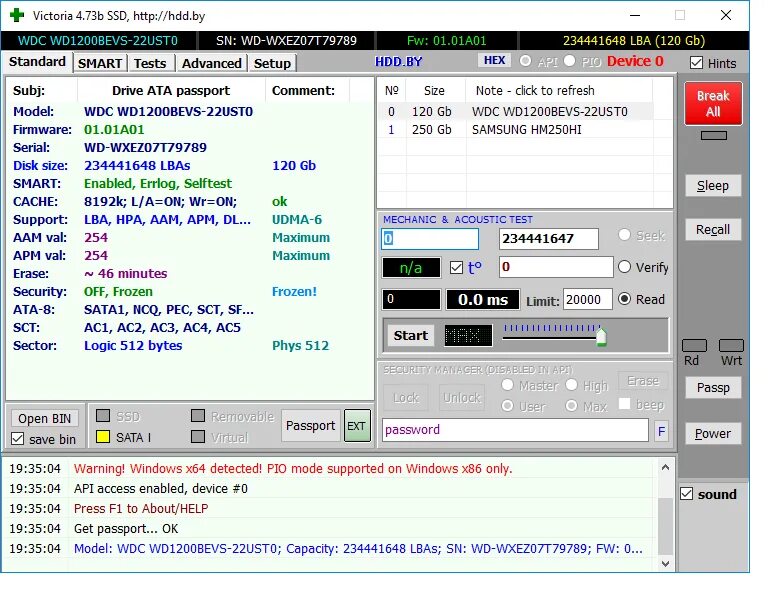Click the Removable indicator square

point(198,416)
